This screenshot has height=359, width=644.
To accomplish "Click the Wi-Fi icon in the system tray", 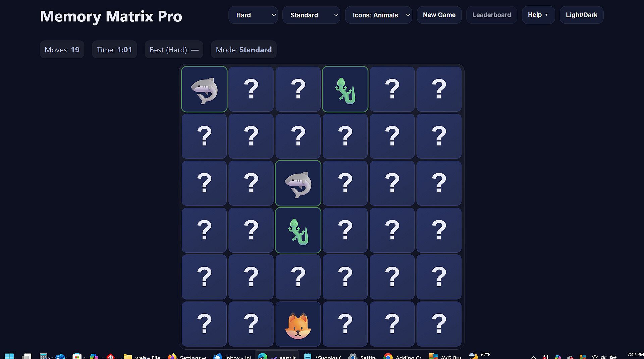I will click(595, 357).
